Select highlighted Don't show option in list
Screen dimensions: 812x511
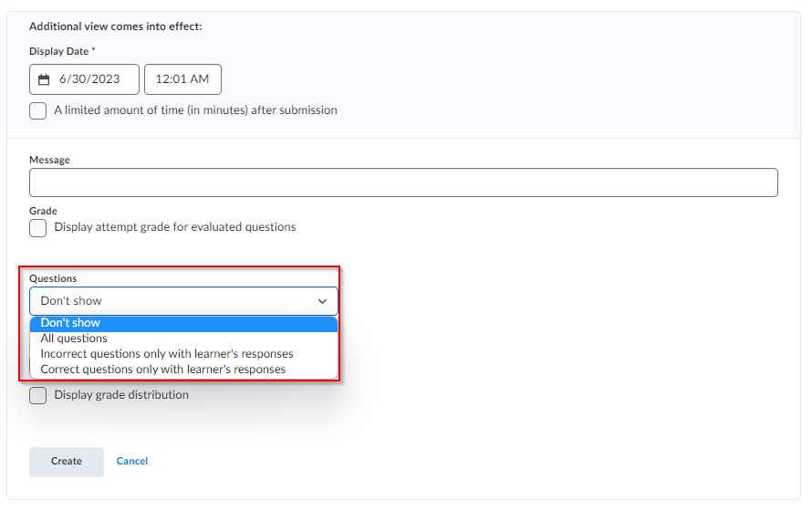pos(71,323)
